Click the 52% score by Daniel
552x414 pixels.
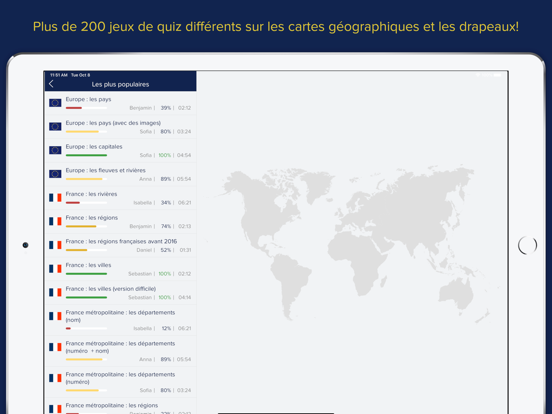(x=165, y=250)
